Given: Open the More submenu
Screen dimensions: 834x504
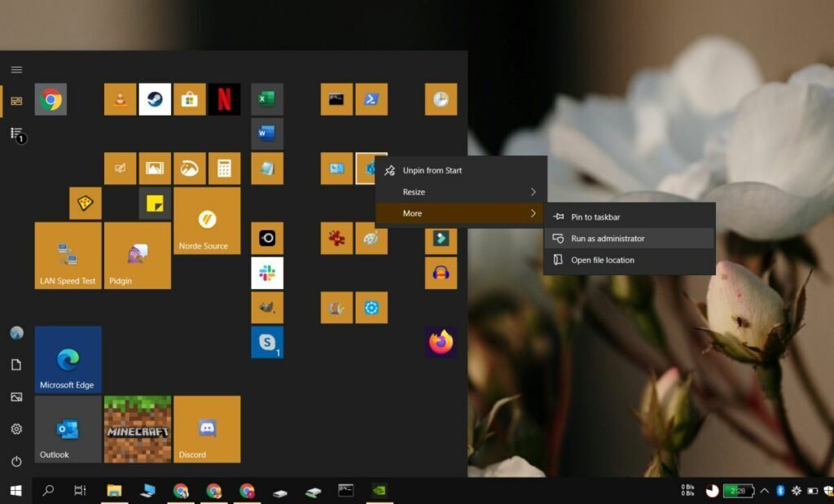Looking at the screenshot, I should pos(460,213).
